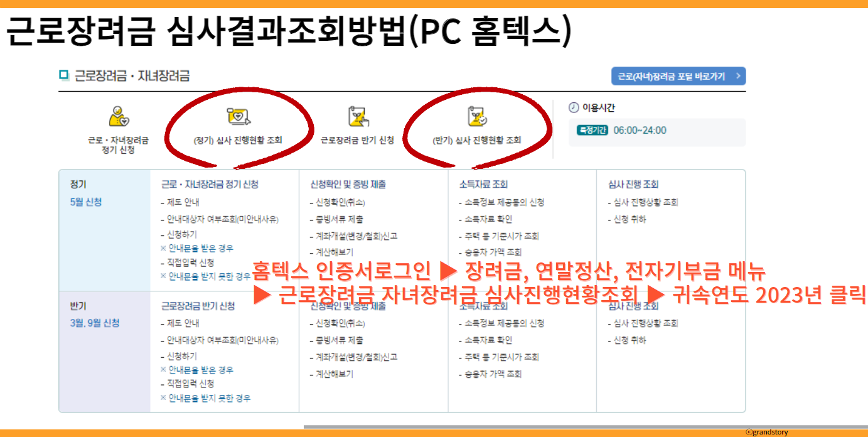
Task: Click ※ 안내문을 받은 경우 in 정기 row
Action: pos(197,248)
